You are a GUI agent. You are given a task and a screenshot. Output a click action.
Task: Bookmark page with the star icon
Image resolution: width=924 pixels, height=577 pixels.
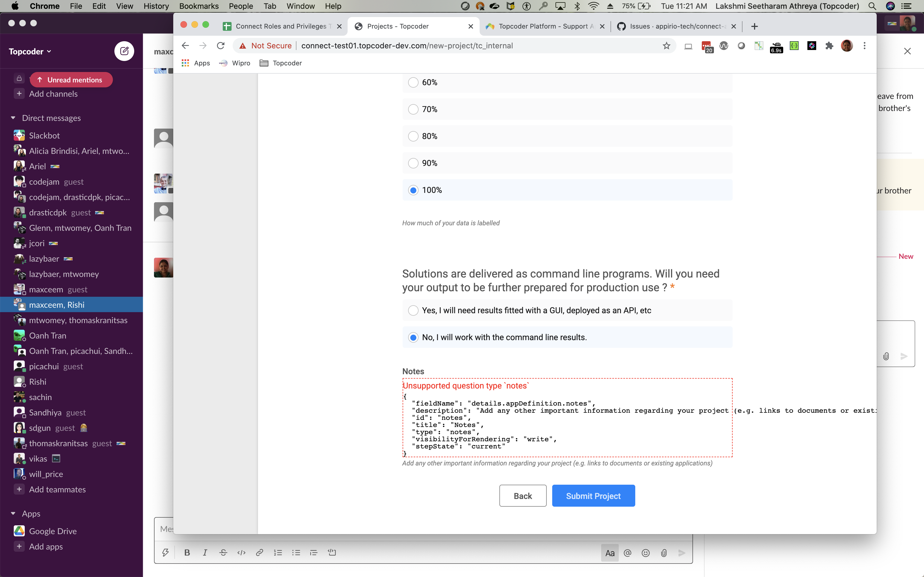coord(666,46)
